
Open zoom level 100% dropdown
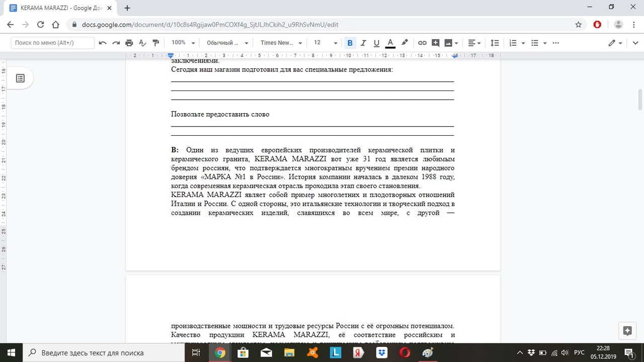tap(183, 43)
